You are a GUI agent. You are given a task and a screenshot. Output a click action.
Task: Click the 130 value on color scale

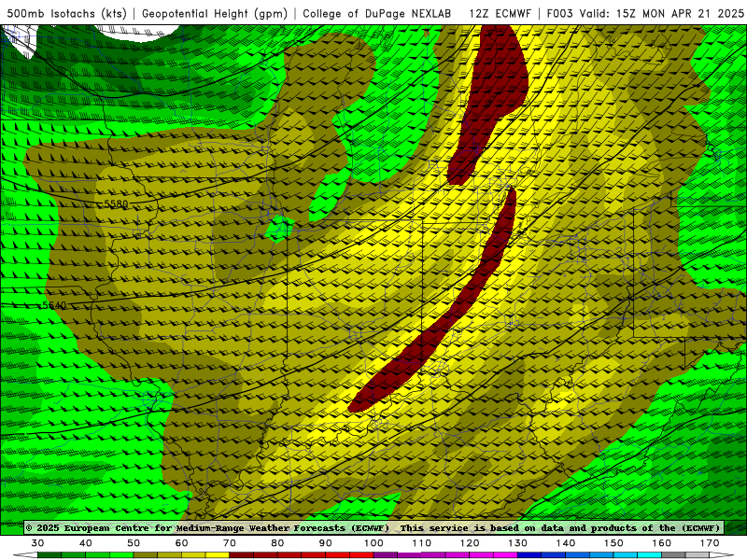pyautogui.click(x=518, y=543)
